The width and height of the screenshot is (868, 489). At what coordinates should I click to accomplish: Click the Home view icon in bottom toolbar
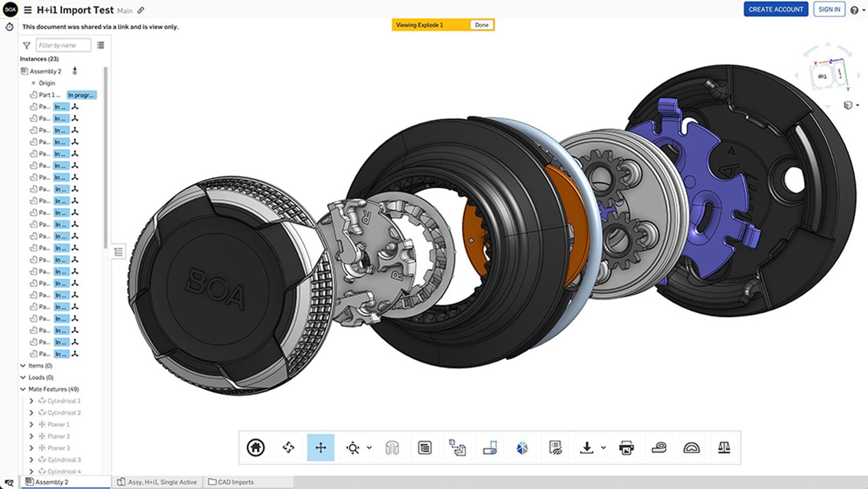point(256,448)
